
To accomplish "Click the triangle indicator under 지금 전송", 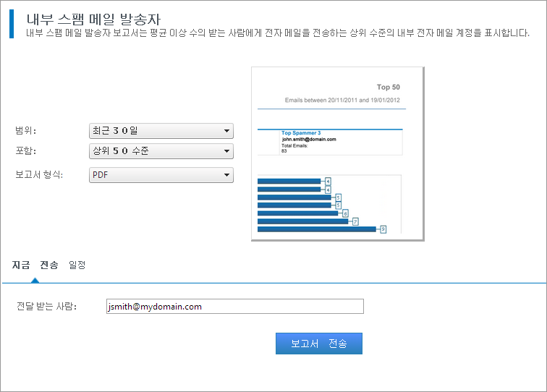I will (x=35, y=279).
